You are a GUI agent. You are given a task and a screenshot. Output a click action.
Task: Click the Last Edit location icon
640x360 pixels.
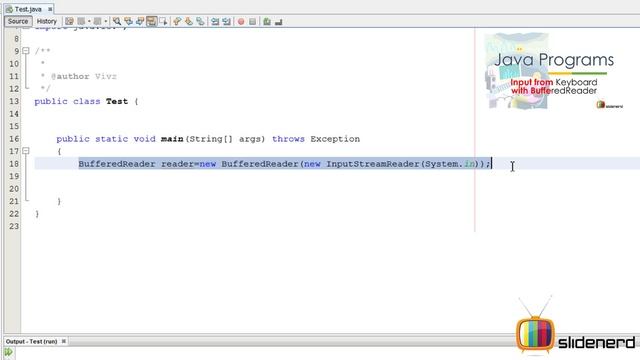point(69,21)
